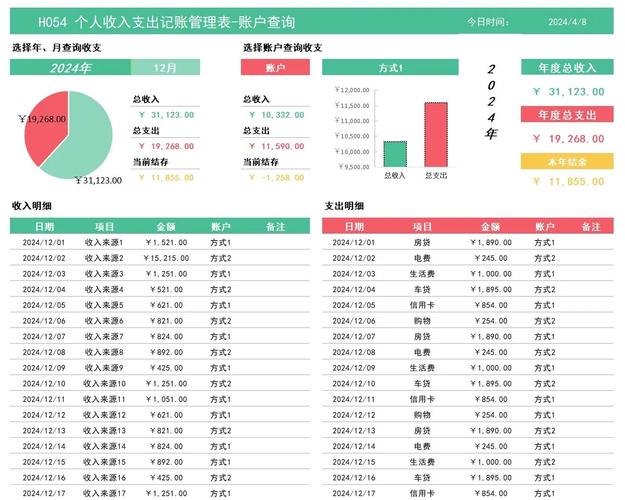The width and height of the screenshot is (625, 500).
Task: Click the yellow 本年结余 header
Action: tap(567, 161)
